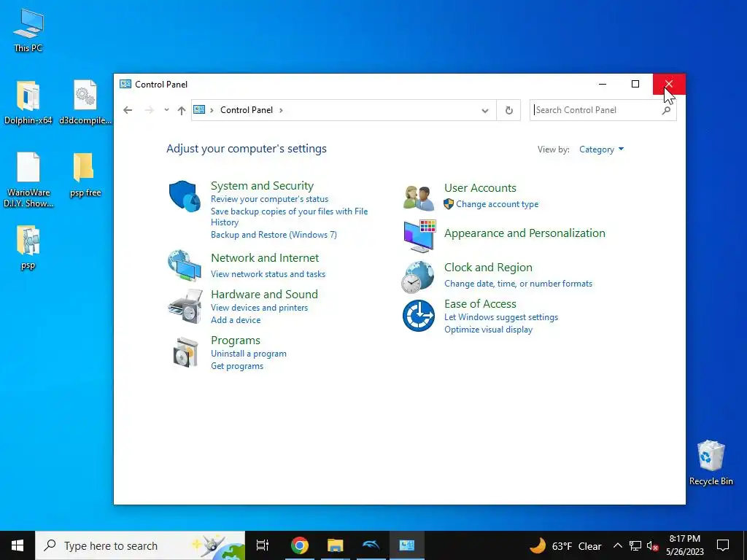The image size is (747, 560).
Task: Open the Programs category heading
Action: (236, 341)
